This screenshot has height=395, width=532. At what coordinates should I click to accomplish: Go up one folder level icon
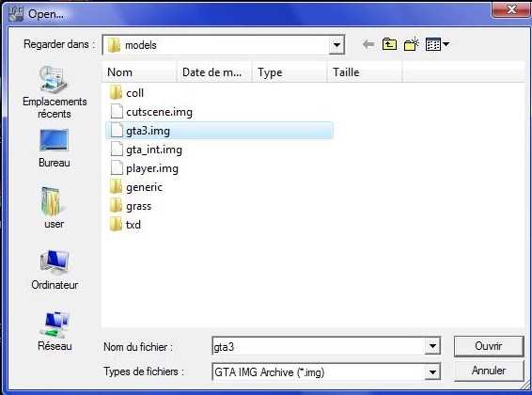coord(389,44)
